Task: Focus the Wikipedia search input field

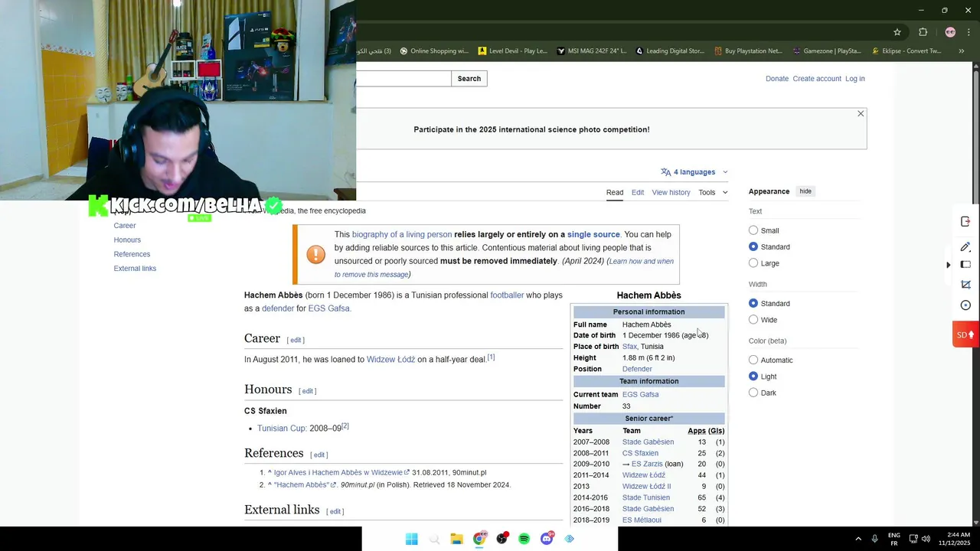Action: [403, 79]
